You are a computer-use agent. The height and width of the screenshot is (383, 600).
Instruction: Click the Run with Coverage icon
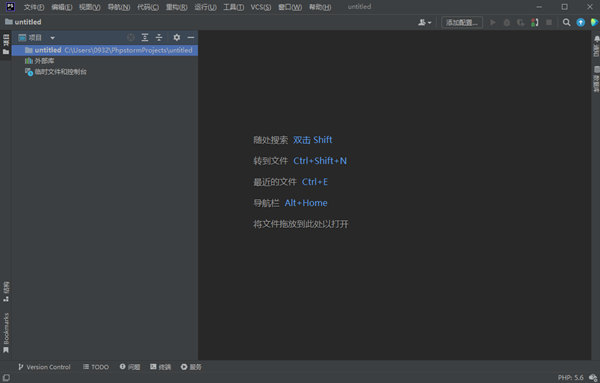point(520,23)
